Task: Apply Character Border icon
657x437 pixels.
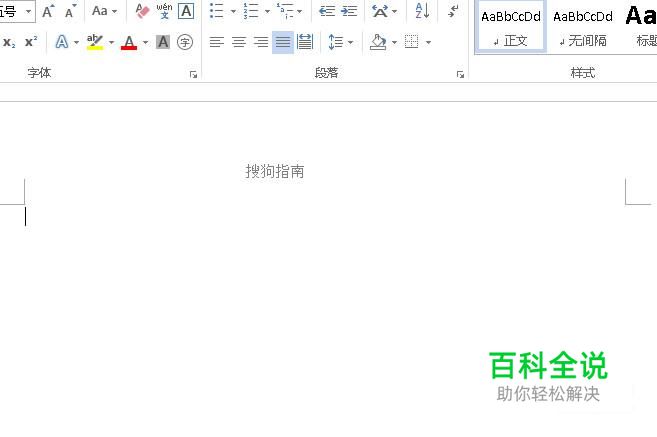Action: 186,11
